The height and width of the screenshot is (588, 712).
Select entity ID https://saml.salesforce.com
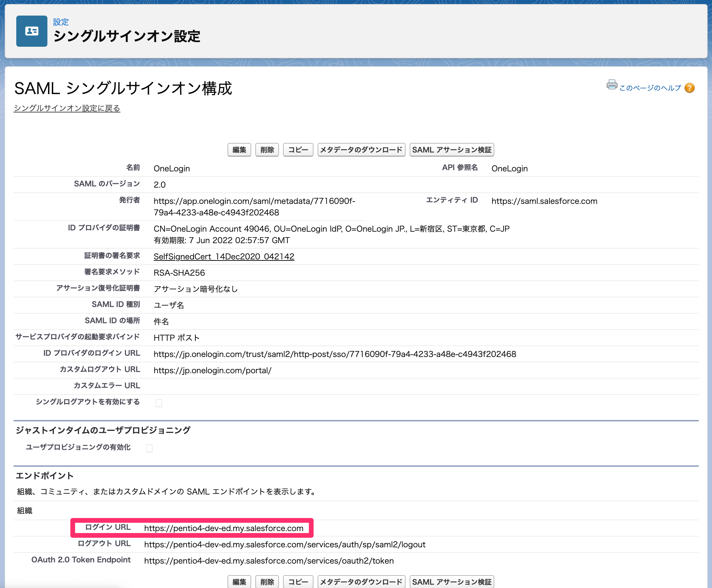(x=544, y=201)
